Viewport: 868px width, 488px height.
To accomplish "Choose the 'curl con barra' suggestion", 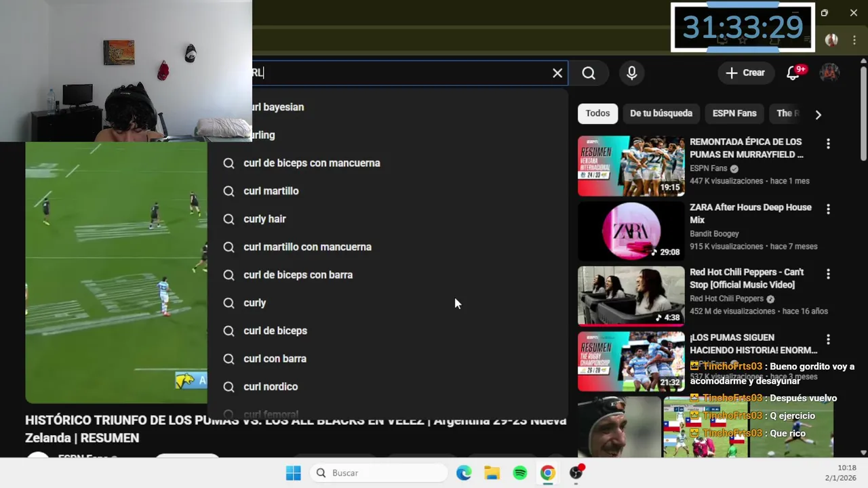I will coord(387,359).
